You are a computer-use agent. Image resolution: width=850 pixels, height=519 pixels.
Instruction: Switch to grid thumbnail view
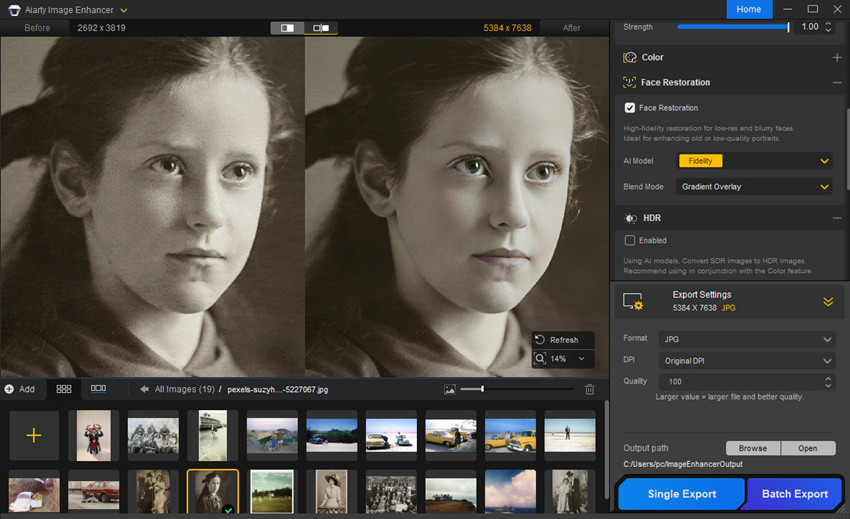point(64,389)
